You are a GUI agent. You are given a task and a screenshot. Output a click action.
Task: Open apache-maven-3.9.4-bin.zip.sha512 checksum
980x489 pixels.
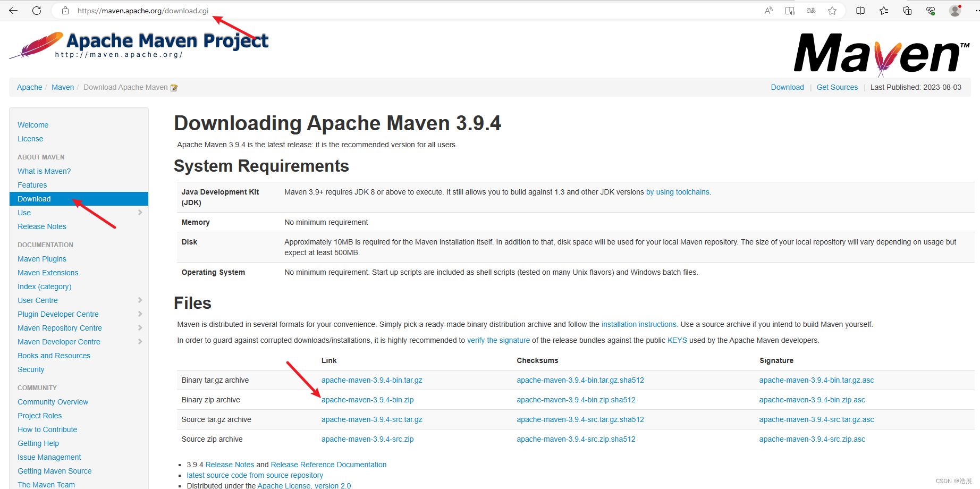pyautogui.click(x=576, y=400)
